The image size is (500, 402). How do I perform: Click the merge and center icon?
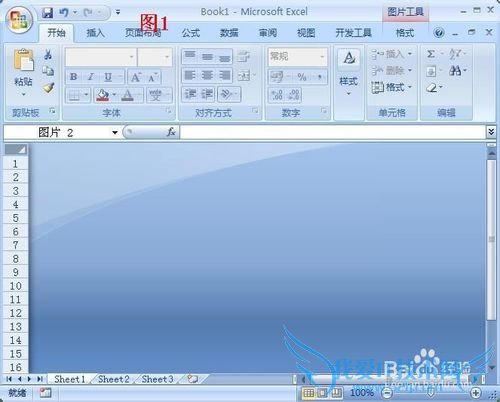[x=244, y=76]
